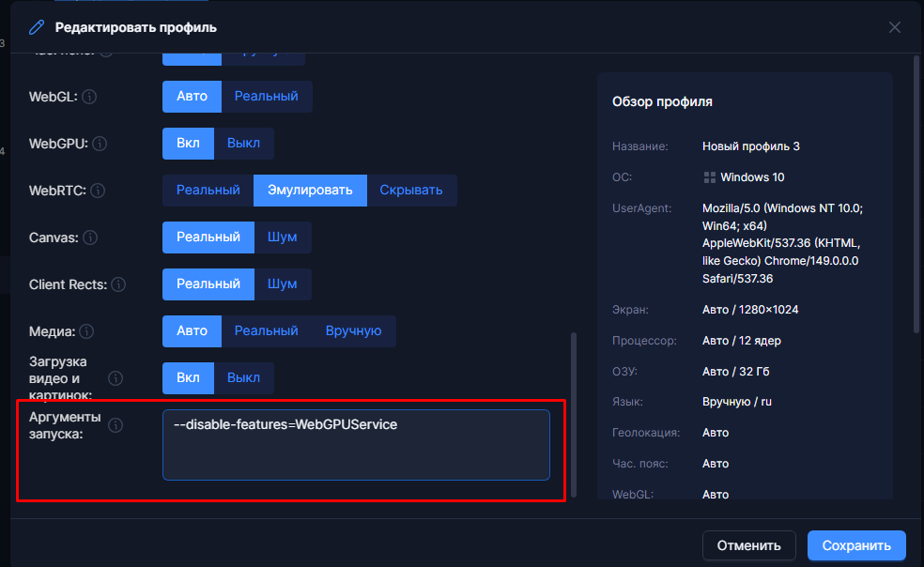924x567 pixels.
Task: Set Canvas to Реальный
Action: point(208,237)
